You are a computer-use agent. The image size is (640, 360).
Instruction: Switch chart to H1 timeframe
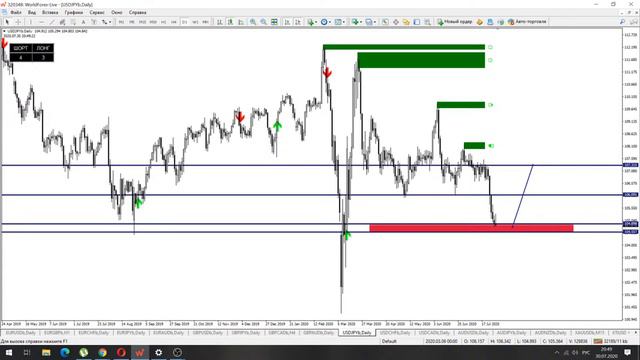[164, 22]
